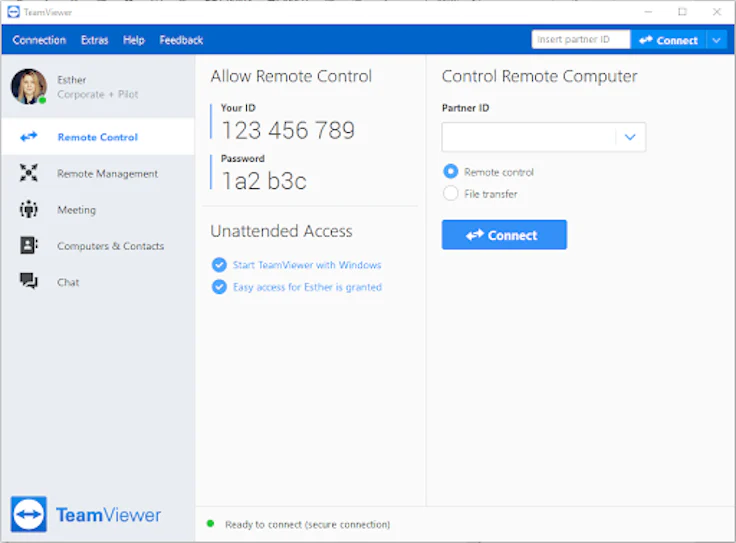Switch to the Remote Management tab

98,173
